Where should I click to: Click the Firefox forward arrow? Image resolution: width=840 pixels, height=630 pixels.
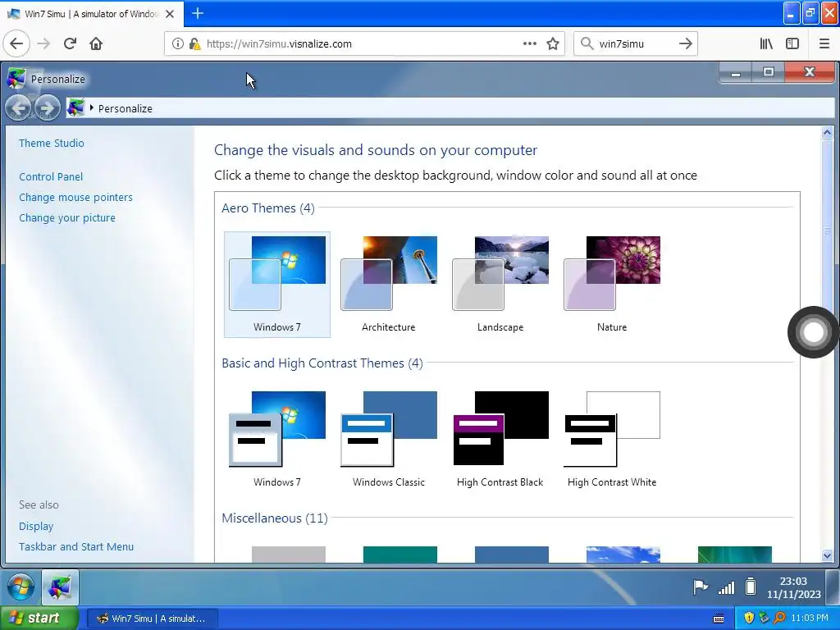pos(43,44)
